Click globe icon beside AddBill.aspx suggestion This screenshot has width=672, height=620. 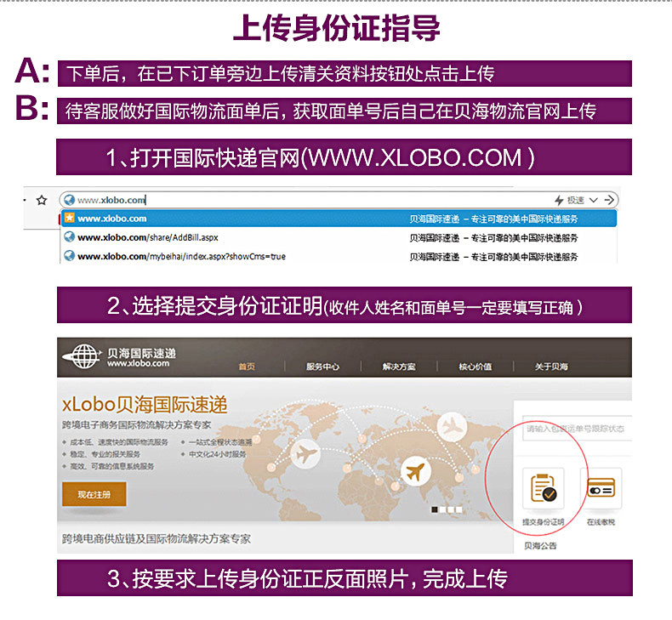[x=70, y=237]
